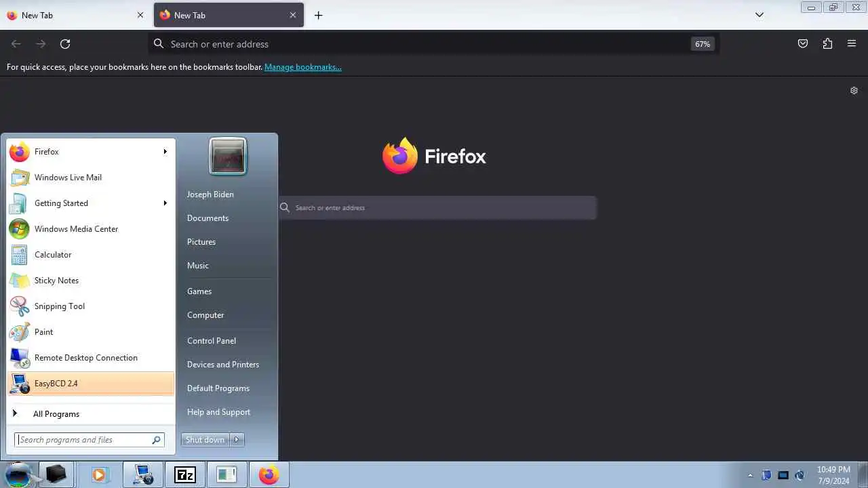Close the active second tab
This screenshot has height=488, width=868.
(x=293, y=15)
